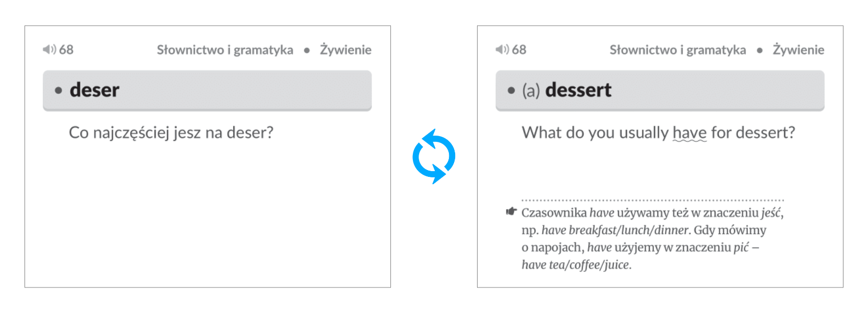Click the pointing hand note icon
The height and width of the screenshot is (313, 868).
(511, 212)
